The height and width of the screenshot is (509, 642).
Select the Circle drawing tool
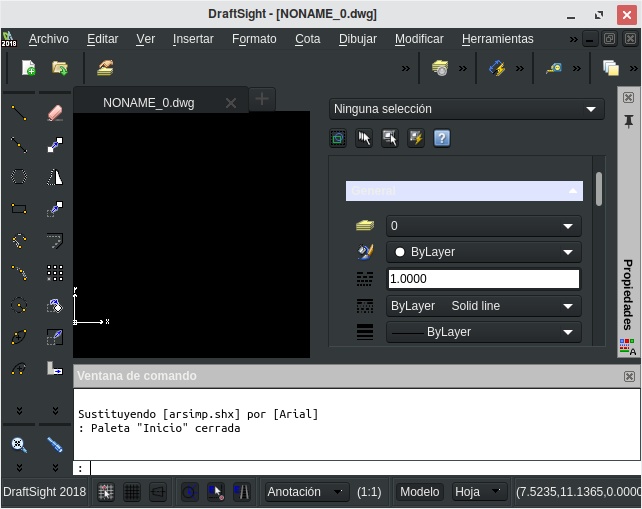(19, 305)
